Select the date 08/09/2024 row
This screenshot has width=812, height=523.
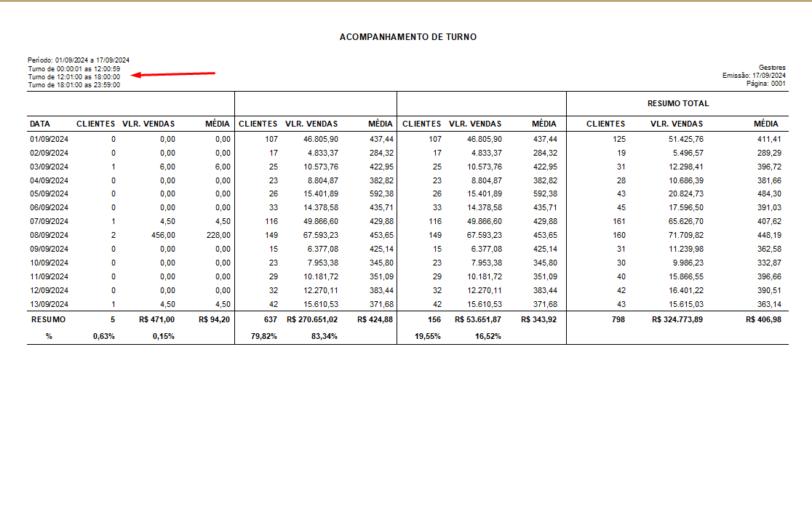click(49, 235)
